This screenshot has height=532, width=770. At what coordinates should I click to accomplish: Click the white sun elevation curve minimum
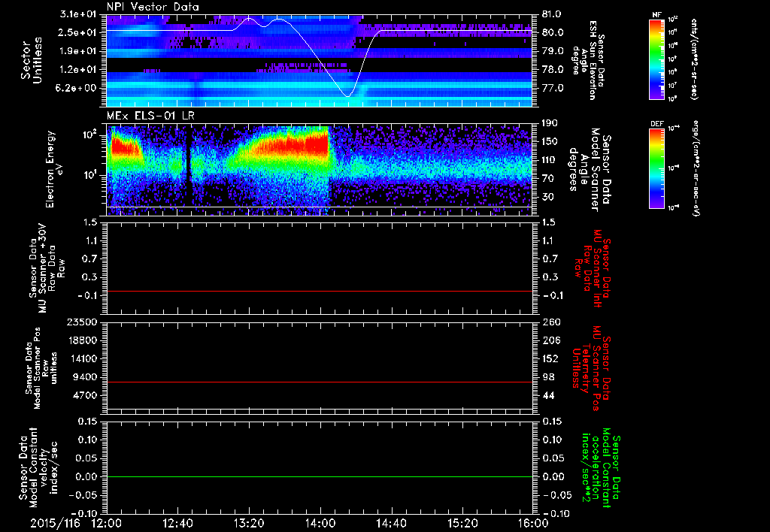[x=347, y=95]
